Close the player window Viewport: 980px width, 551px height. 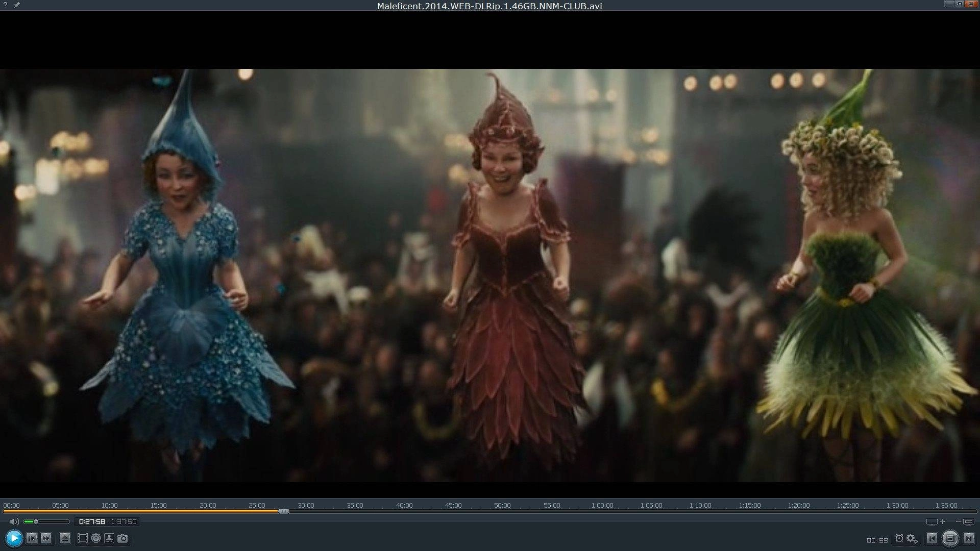[x=971, y=4]
